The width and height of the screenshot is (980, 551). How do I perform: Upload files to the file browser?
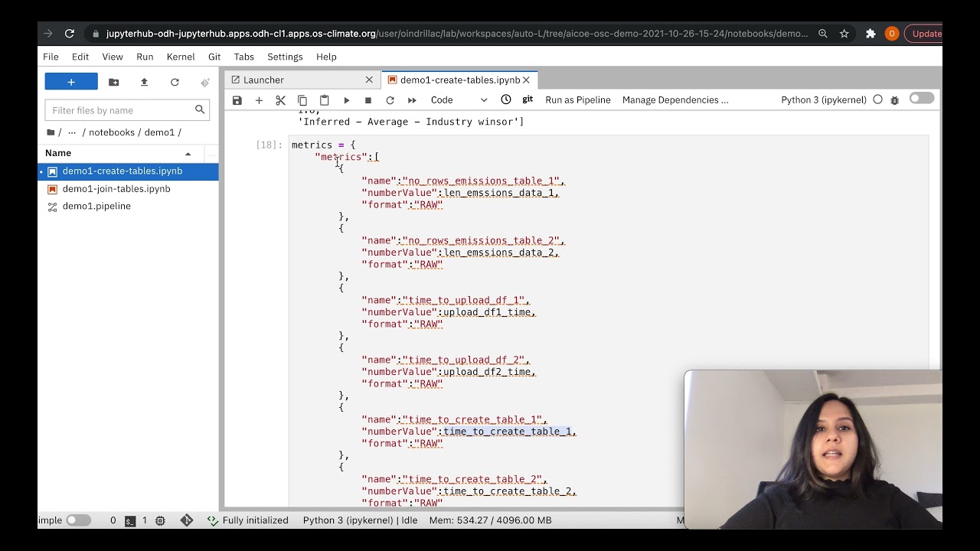pos(144,82)
